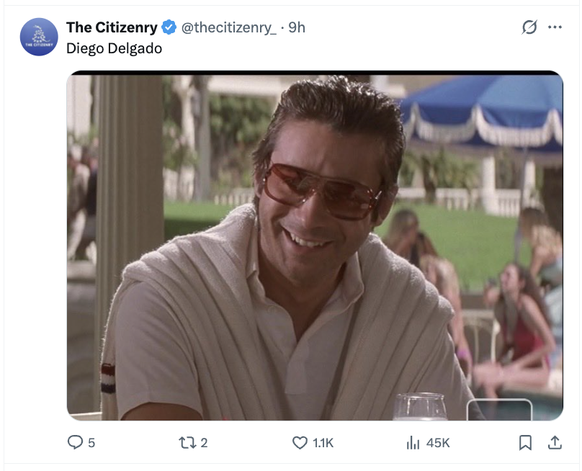Bookmark this post
Viewport: 582px width, 471px height.
pos(525,442)
